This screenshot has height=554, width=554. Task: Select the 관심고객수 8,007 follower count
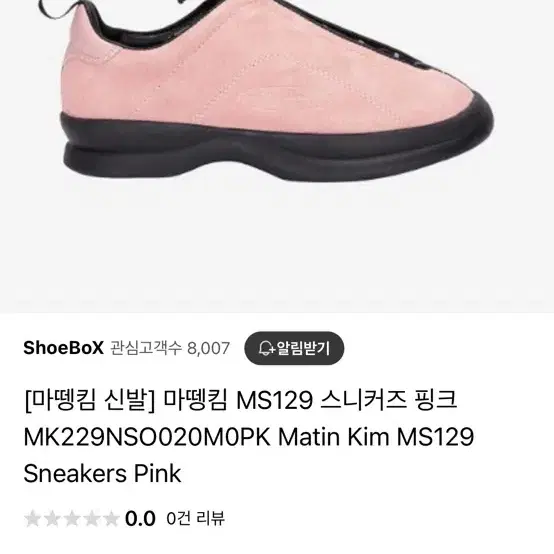coord(170,348)
